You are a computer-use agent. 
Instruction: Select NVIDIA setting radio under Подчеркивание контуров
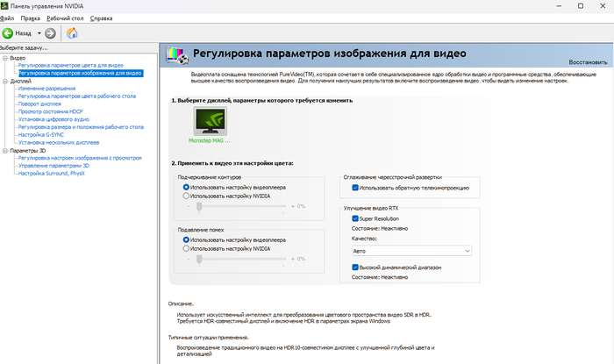pos(186,196)
